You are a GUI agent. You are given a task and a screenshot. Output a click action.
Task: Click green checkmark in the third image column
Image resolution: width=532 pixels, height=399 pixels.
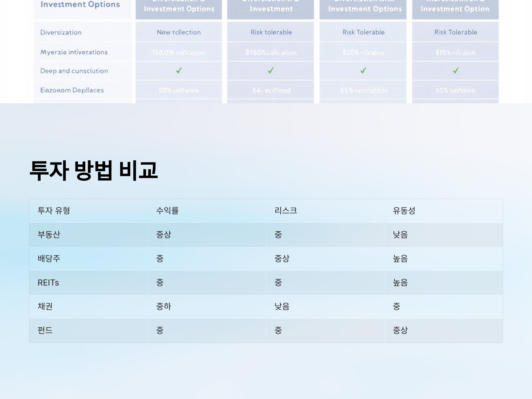363,70
